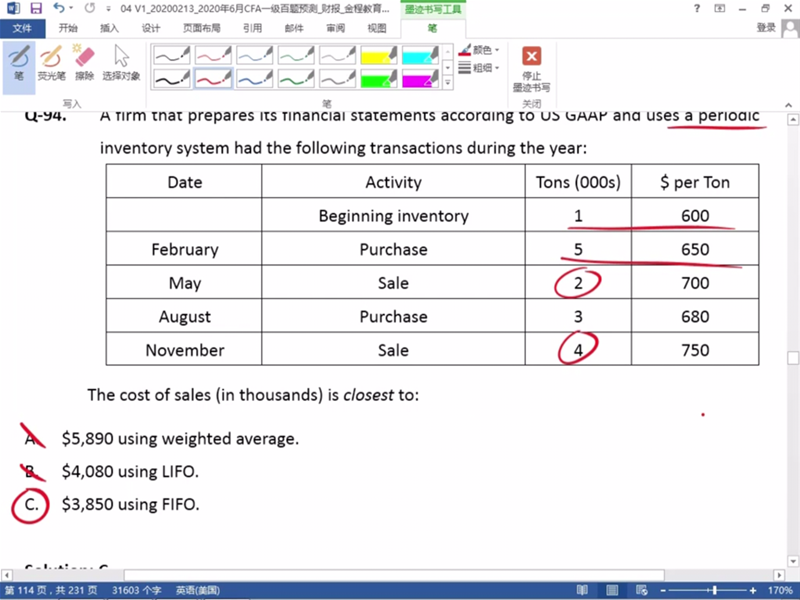Click the Select Objects (选择对象) tool
800x600 pixels.
(121, 61)
